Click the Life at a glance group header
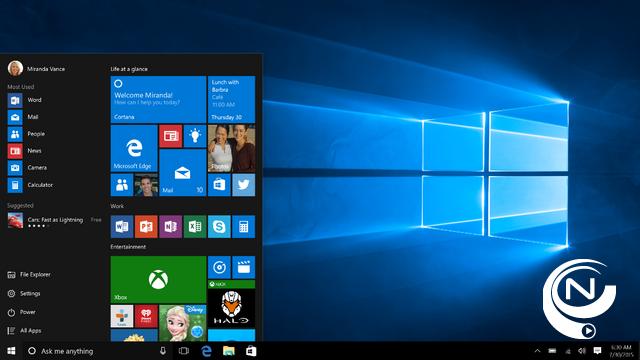Image resolution: width=640 pixels, height=360 pixels. (129, 69)
